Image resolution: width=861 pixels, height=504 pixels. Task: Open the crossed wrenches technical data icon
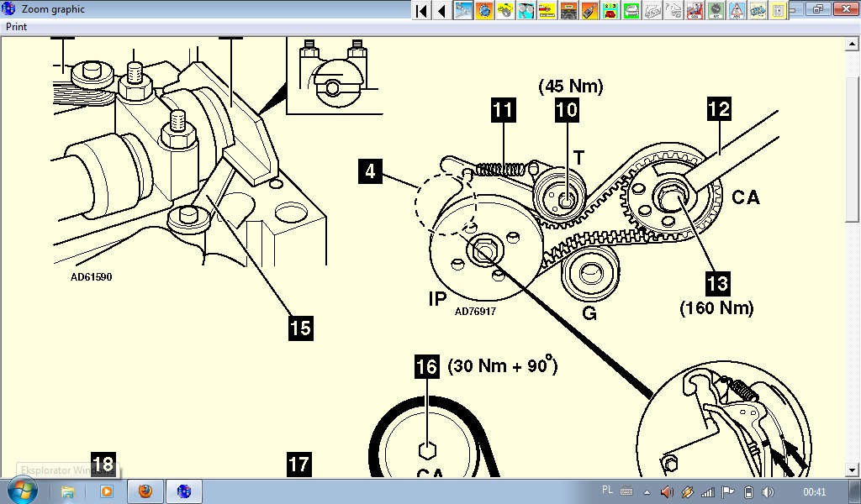pyautogui.click(x=463, y=10)
